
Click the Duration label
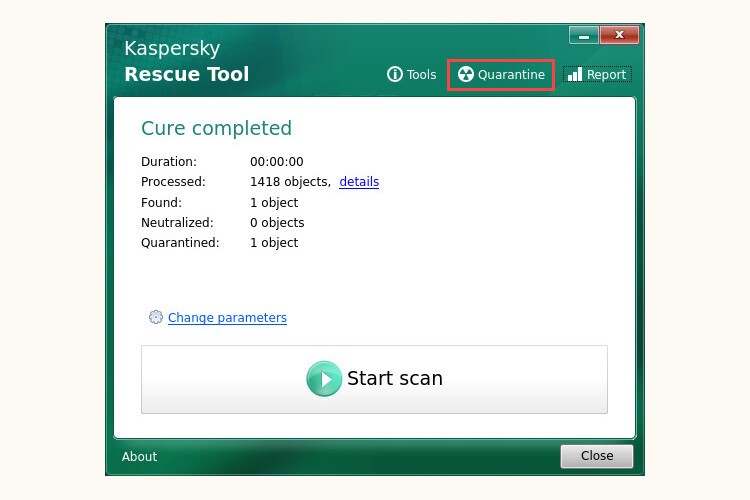point(169,162)
